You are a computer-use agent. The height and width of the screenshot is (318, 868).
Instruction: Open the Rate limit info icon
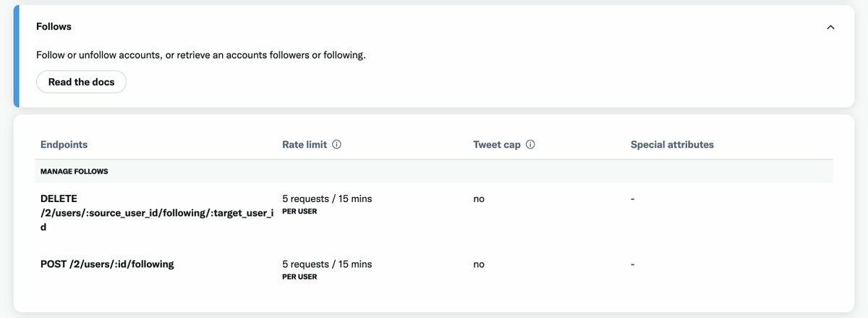pyautogui.click(x=336, y=145)
